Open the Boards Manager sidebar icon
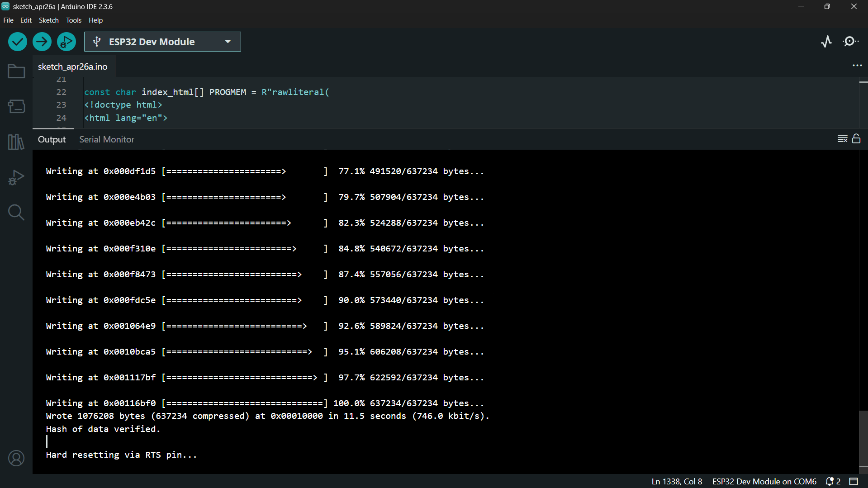Screen dimensions: 868x488 click(x=16, y=106)
